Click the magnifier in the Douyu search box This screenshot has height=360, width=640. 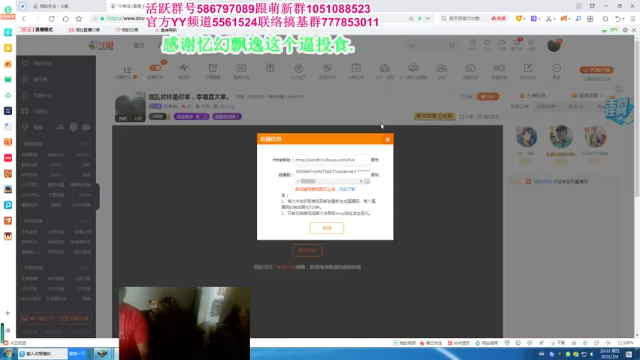(x=452, y=45)
